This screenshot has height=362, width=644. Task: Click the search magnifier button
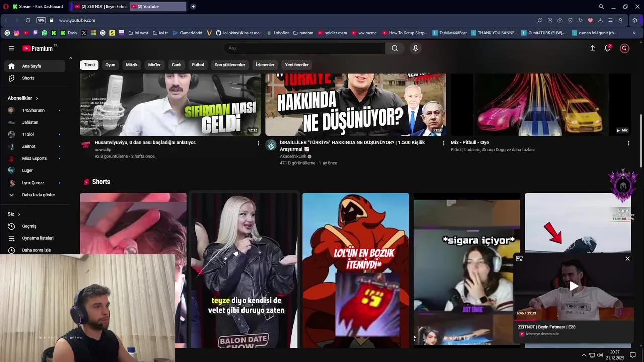[x=395, y=48]
